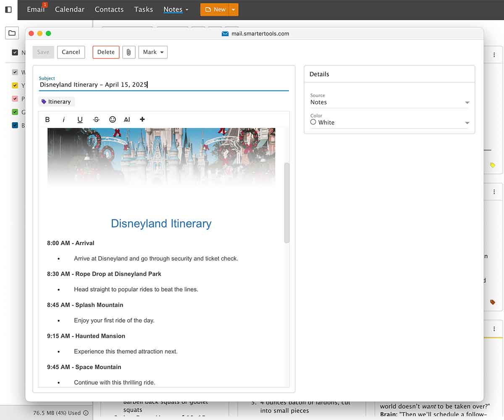Screen dimensions: 504x420
Task: Show more editor tools with plus icon
Action: 142,120
